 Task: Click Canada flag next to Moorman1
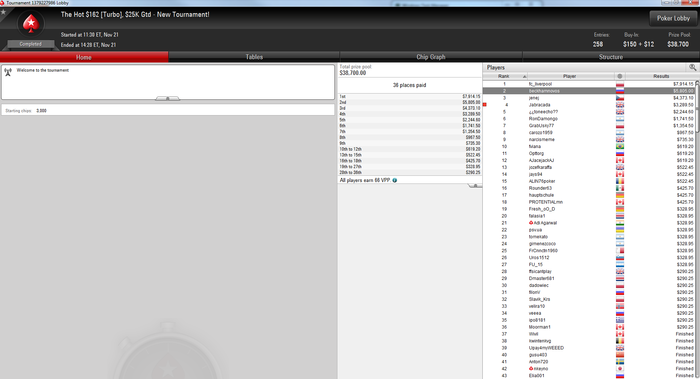pyautogui.click(x=620, y=327)
